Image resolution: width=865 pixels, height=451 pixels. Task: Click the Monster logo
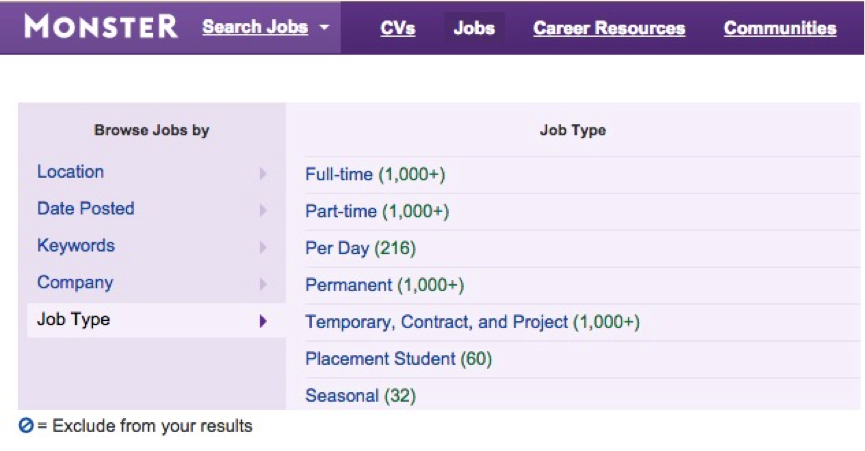pyautogui.click(x=101, y=27)
